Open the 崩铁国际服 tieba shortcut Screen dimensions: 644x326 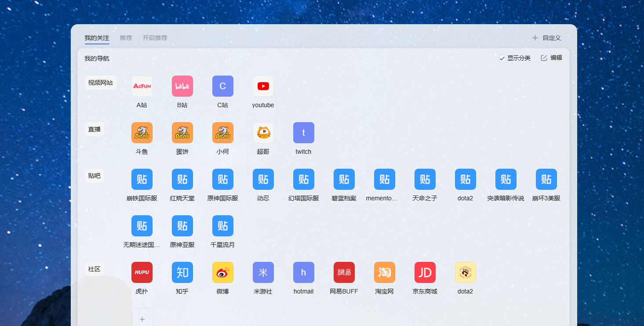(142, 179)
